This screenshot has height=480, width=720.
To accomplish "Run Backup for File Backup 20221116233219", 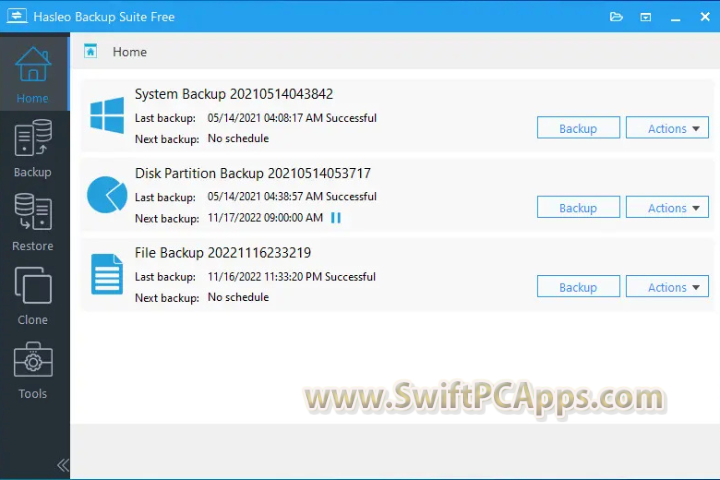I will (x=578, y=287).
